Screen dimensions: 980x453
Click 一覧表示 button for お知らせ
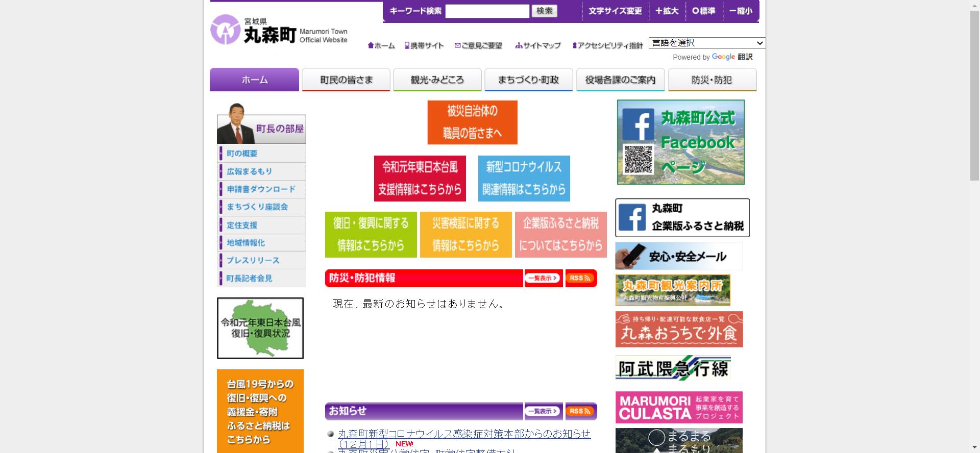pyautogui.click(x=543, y=411)
